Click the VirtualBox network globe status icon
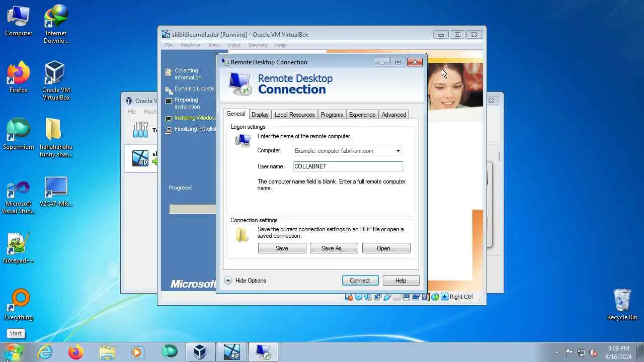The height and width of the screenshot is (362, 644). click(x=435, y=297)
